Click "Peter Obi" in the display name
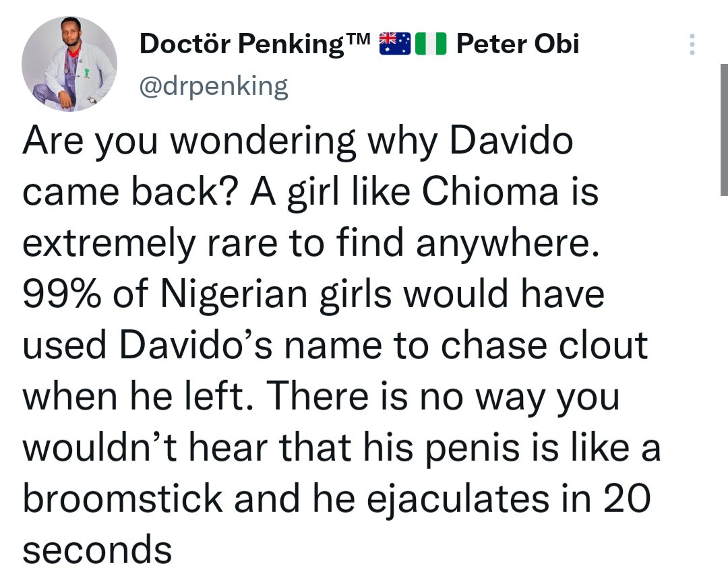The width and height of the screenshot is (728, 580). 517,44
